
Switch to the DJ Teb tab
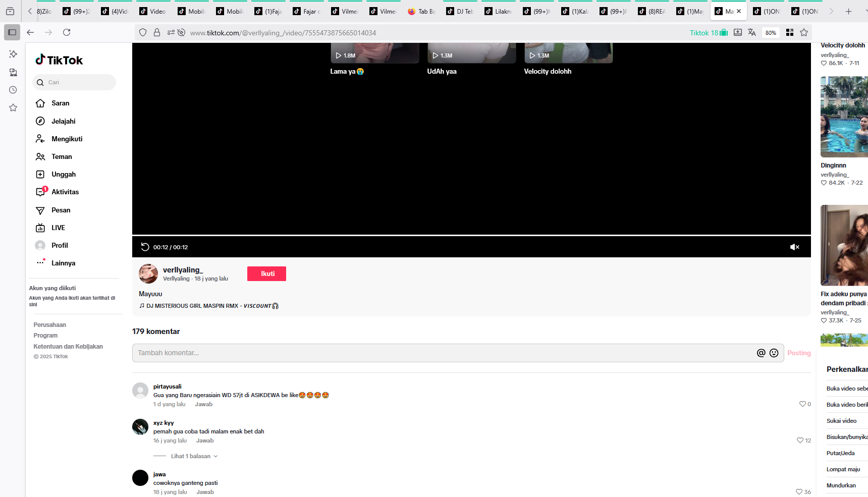tap(461, 11)
